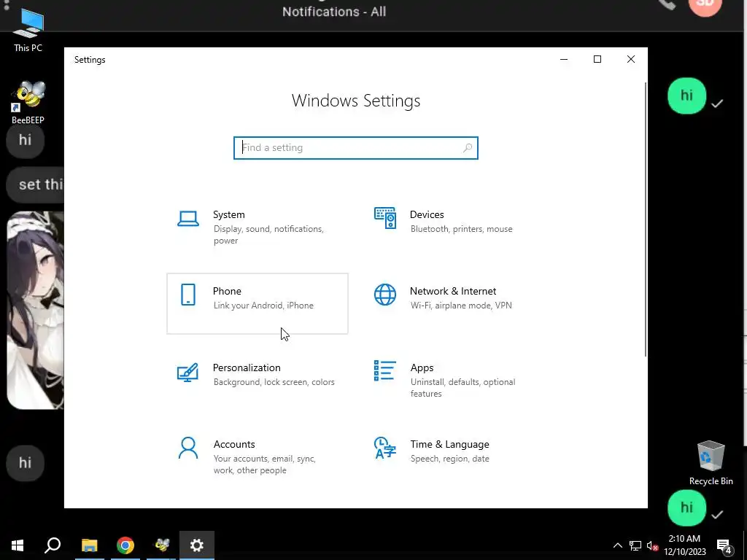Viewport: 747px width, 560px height.
Task: Open the Time & Language category title
Action: pyautogui.click(x=449, y=444)
